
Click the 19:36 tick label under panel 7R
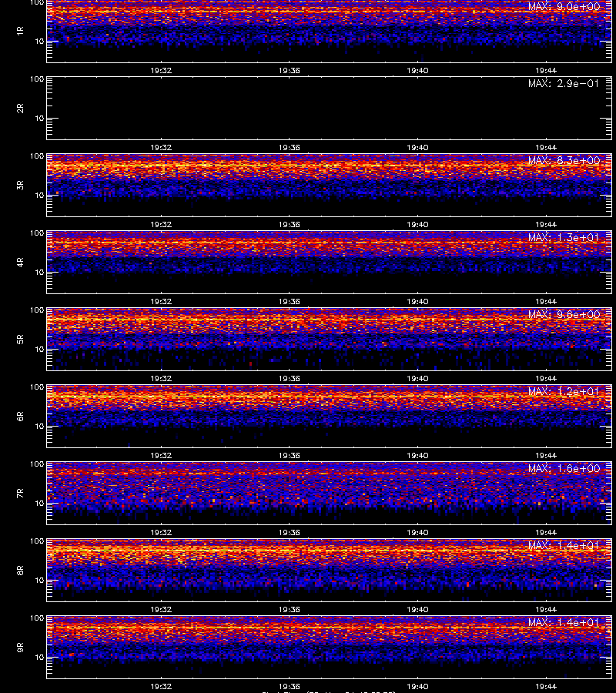[x=289, y=533]
